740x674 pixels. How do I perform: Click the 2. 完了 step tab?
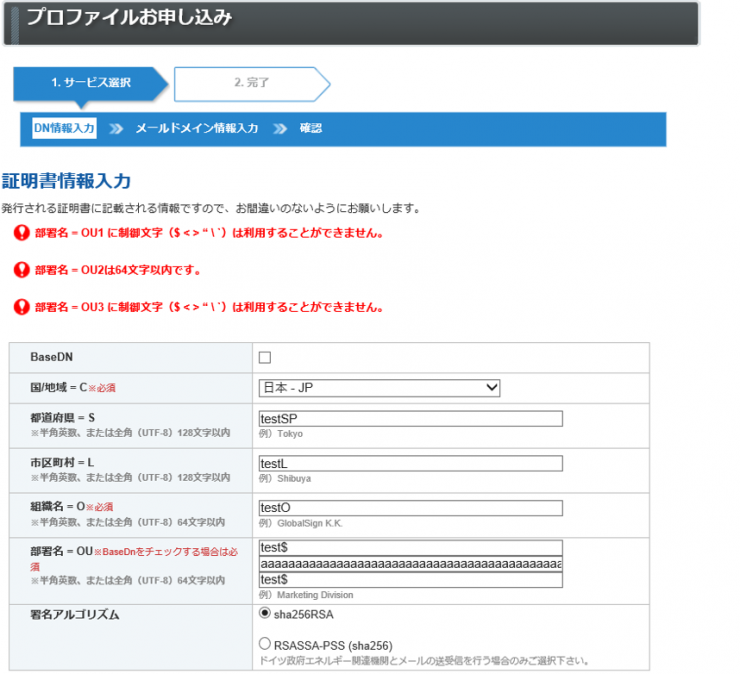point(252,84)
